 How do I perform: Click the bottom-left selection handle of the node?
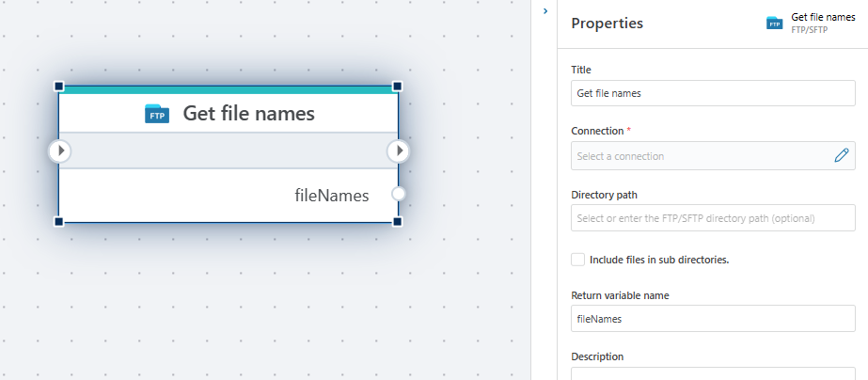tap(59, 222)
